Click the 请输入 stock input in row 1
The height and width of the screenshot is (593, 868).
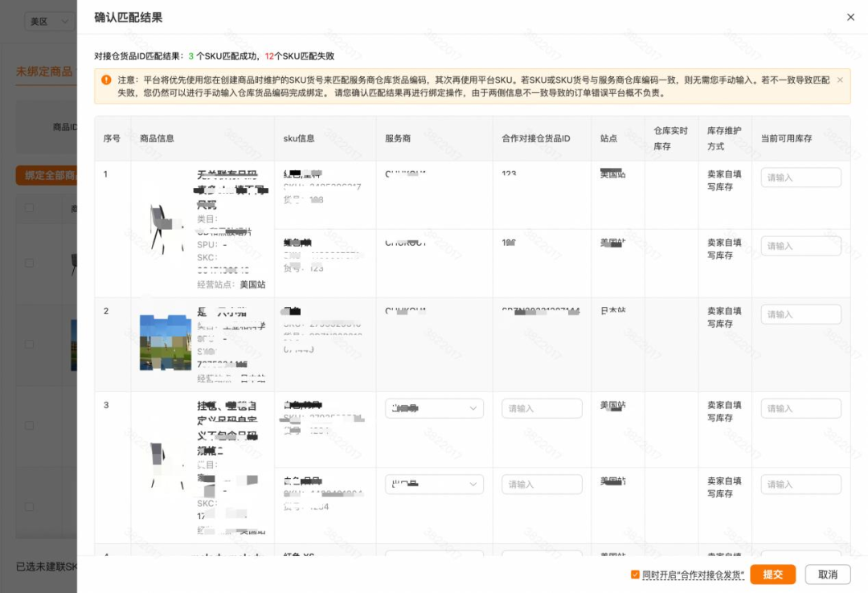tap(800, 177)
